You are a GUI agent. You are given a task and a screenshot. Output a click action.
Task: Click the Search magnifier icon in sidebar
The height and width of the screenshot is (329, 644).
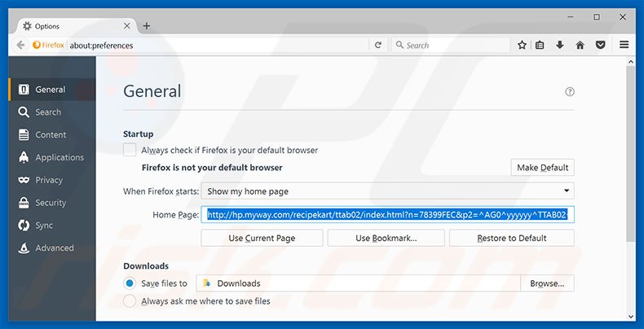[x=24, y=112]
